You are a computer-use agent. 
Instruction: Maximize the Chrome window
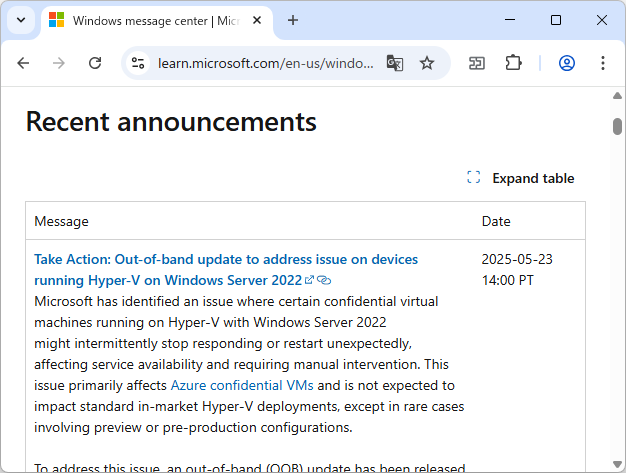(556, 20)
